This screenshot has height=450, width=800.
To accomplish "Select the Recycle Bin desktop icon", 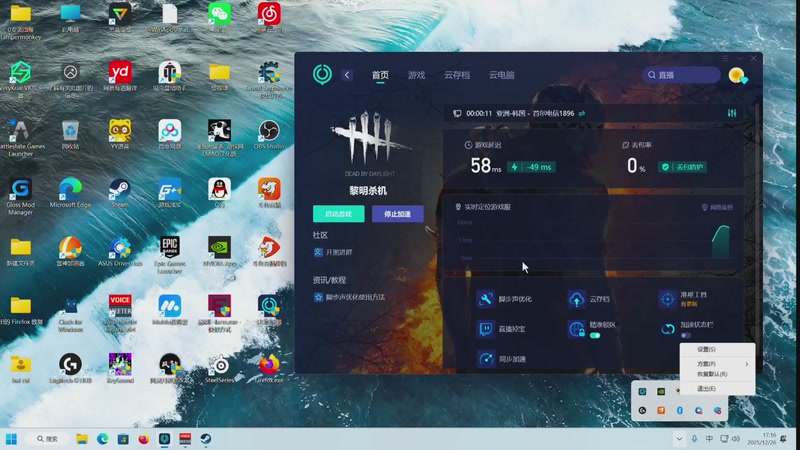I will [x=70, y=135].
